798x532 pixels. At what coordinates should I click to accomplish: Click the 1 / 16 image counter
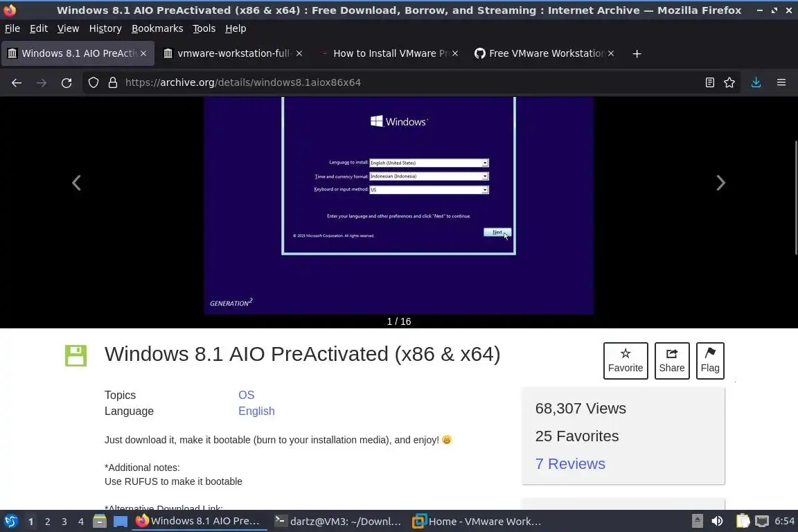pos(399,321)
